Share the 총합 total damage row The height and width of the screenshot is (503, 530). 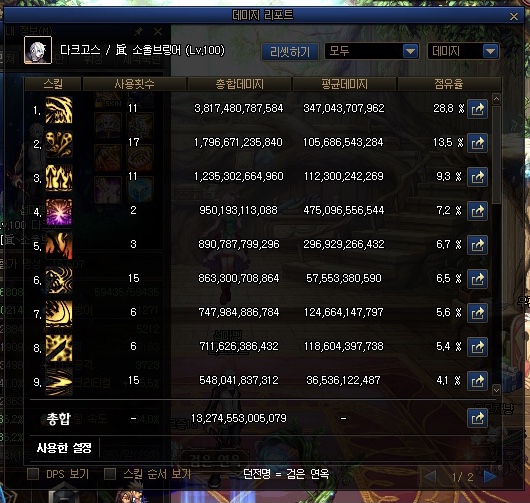(477, 418)
